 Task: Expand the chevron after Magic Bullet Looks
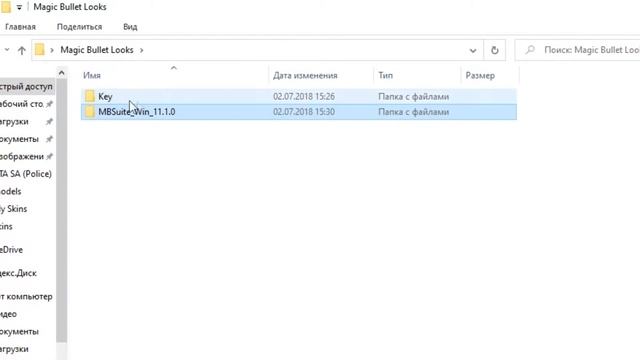142,50
